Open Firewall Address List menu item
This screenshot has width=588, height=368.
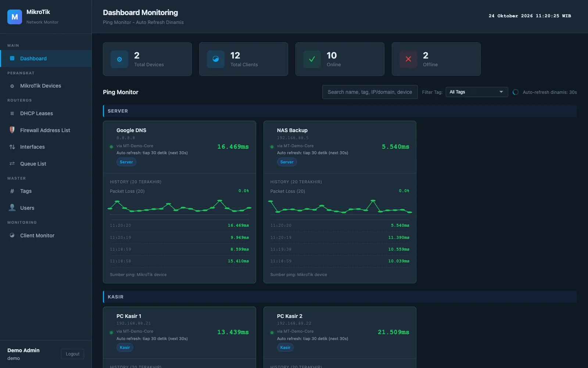click(x=46, y=130)
